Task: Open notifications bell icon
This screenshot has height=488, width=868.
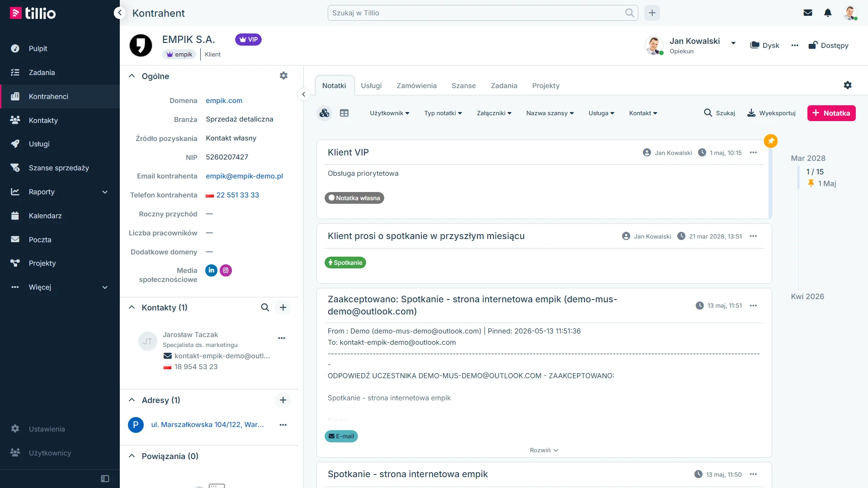Action: [x=828, y=13]
